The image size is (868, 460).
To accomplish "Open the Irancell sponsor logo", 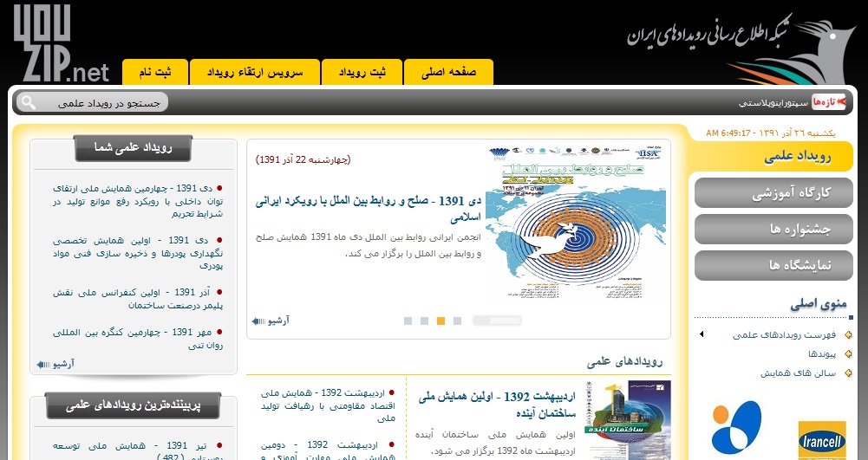I will pyautogui.click(x=820, y=432).
